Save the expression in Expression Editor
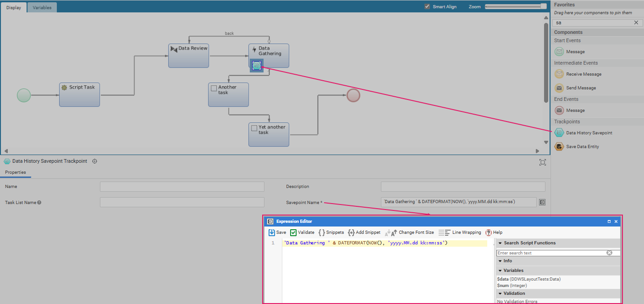 [x=277, y=232]
